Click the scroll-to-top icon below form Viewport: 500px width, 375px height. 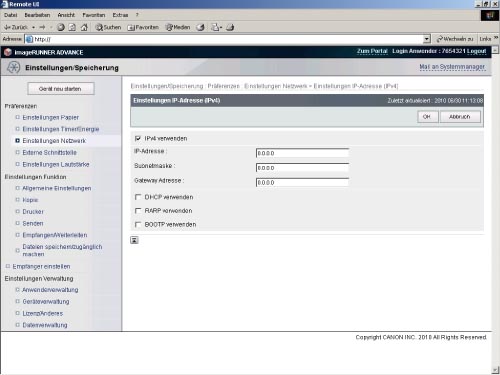pyautogui.click(x=134, y=240)
